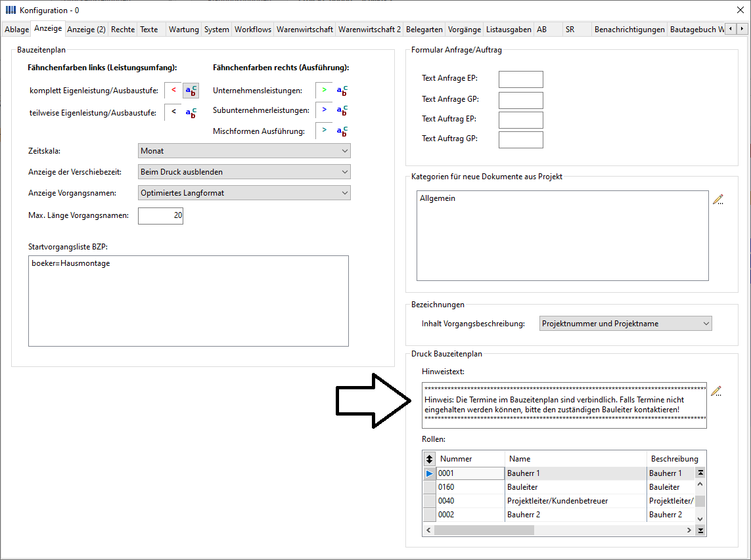Open the Workflows tab
Viewport: 751px width, 560px height.
point(253,30)
